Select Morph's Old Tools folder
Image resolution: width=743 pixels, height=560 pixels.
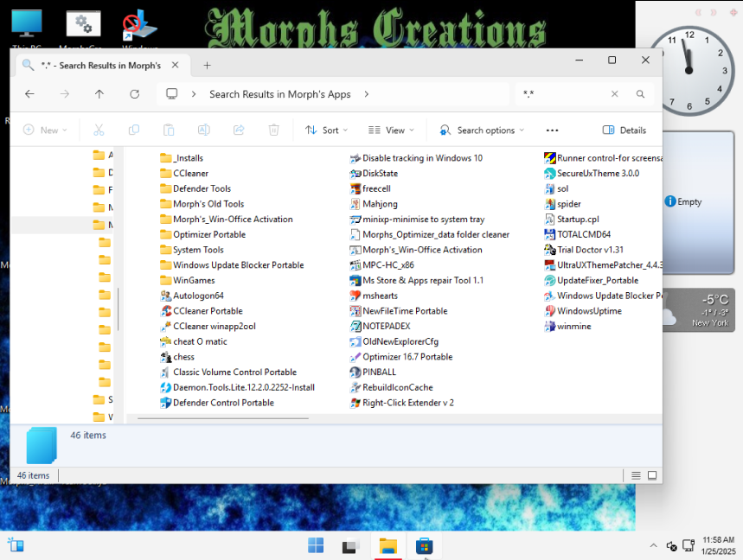(202, 204)
